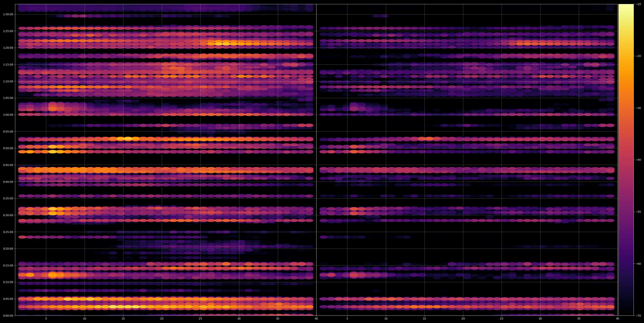The width and height of the screenshot is (644, 323).
Task: Click x-axis label 5 under the left plot
Action: (x=46, y=319)
